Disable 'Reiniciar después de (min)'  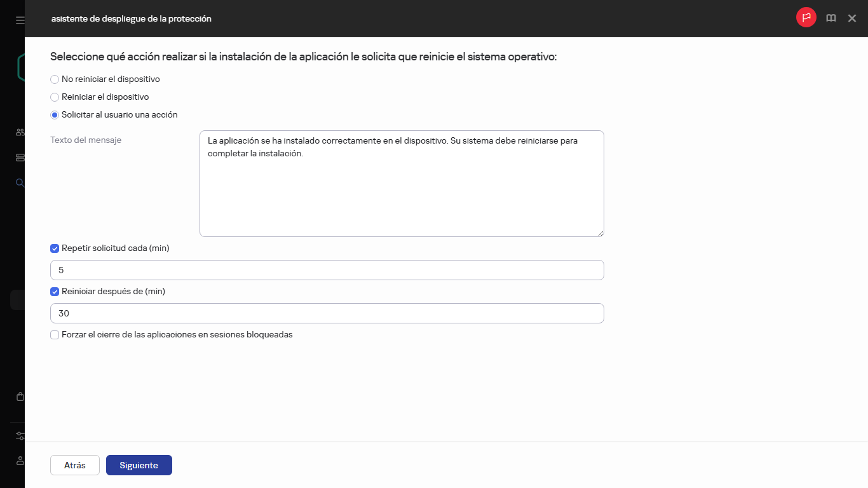[x=55, y=292]
